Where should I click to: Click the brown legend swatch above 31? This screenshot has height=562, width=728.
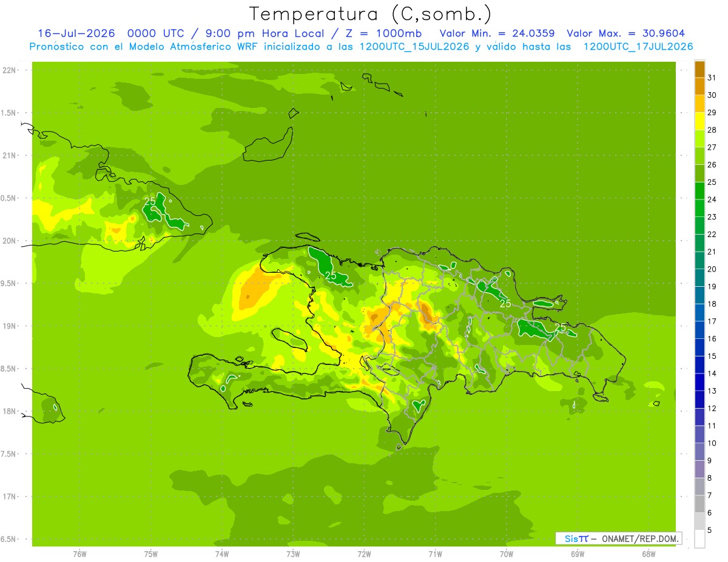pos(699,69)
